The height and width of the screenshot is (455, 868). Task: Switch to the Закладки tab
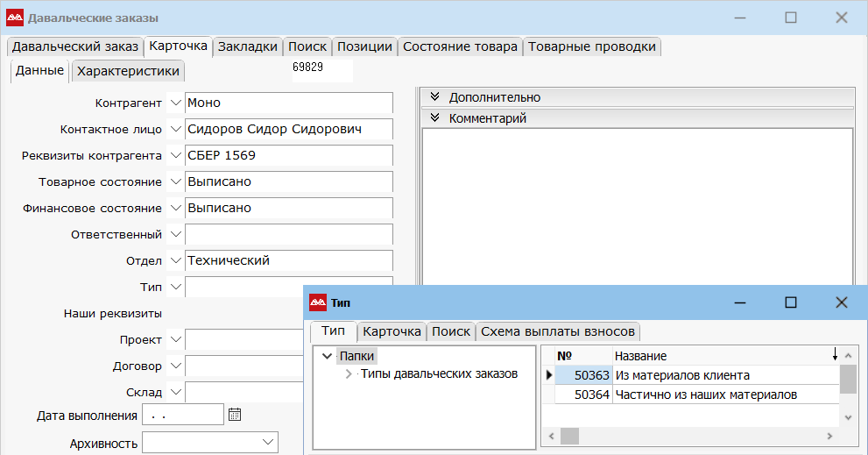coord(248,46)
